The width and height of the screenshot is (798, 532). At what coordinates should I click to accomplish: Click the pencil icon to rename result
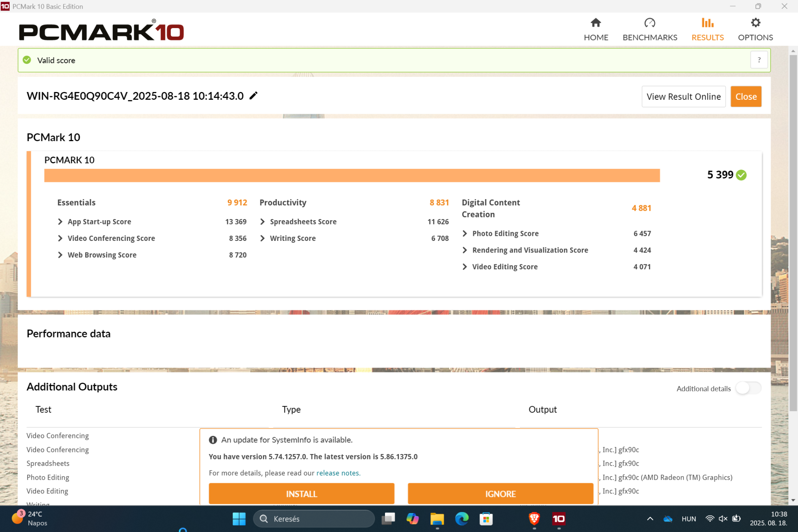[254, 95]
